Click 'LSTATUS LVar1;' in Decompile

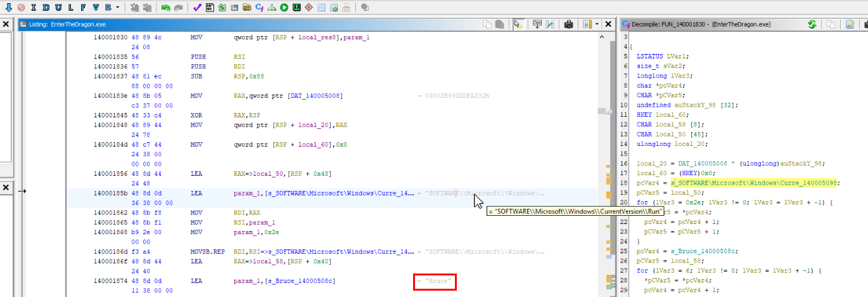pos(663,56)
